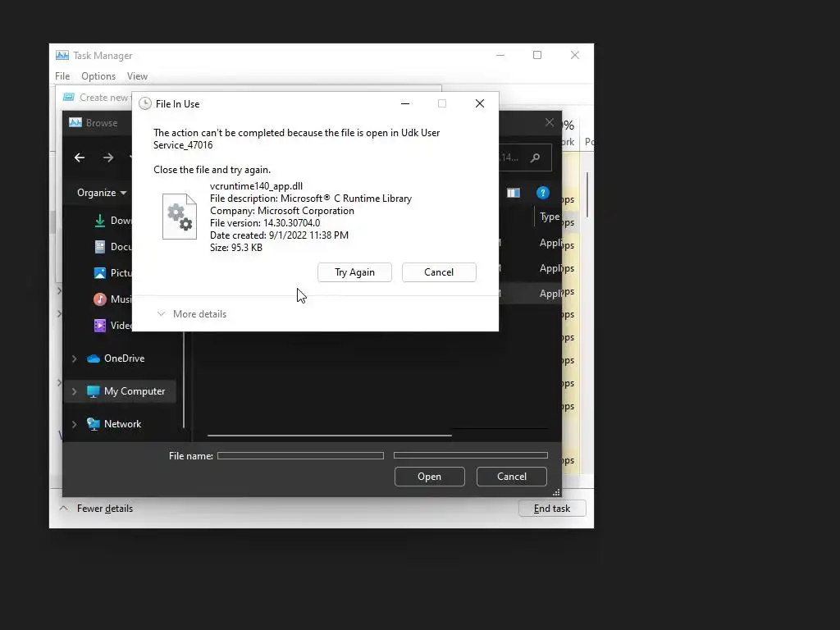The width and height of the screenshot is (840, 630).
Task: Click the Create new task dialog icon
Action: (x=69, y=97)
